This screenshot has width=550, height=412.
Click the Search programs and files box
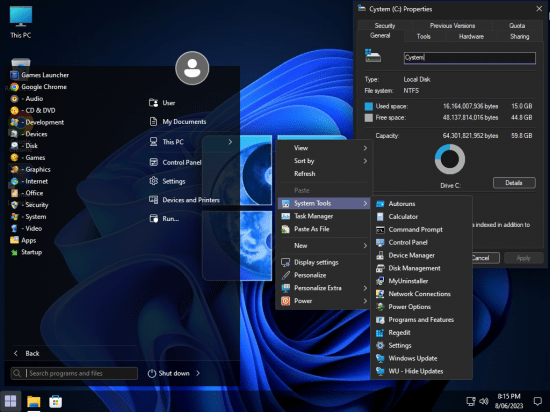(x=74, y=373)
